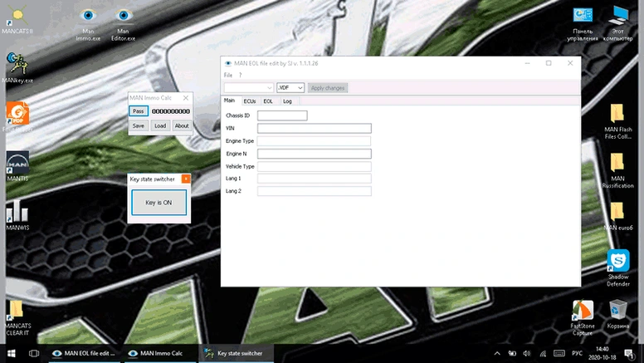Viewport: 644px width, 363px height.
Task: Launch Shadow Defender desktop shortcut
Action: pos(617,268)
